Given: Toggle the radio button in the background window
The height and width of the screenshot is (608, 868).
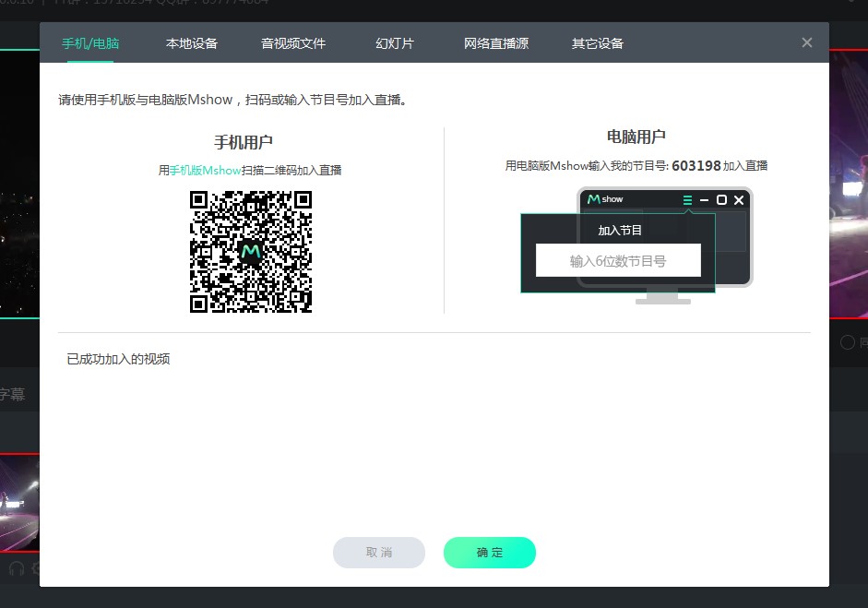Looking at the screenshot, I should click(x=847, y=342).
